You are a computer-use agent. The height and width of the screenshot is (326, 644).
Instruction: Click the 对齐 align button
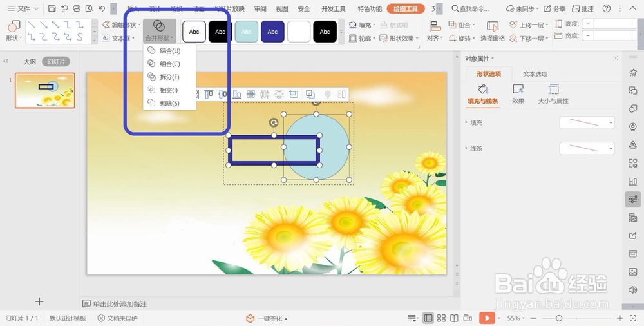click(x=435, y=31)
